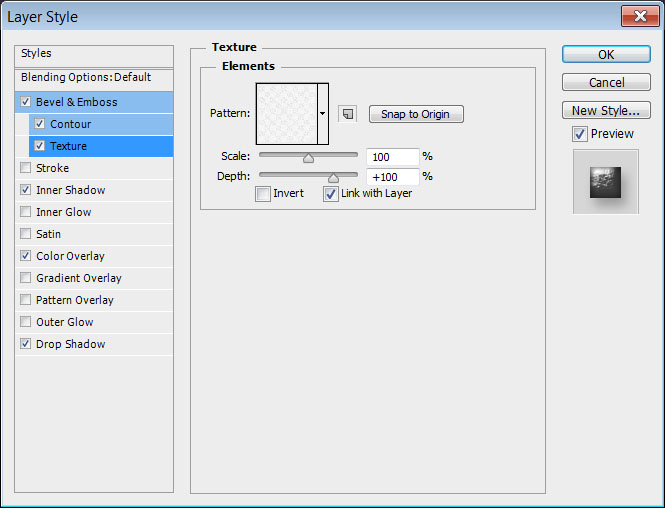Viewport: 665px width, 508px height.
Task: Uncheck Link with Layer option
Action: click(x=330, y=194)
